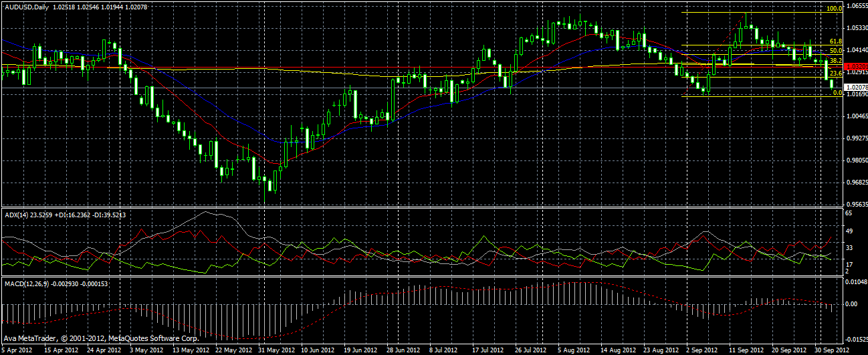Click the Fibonacci 38.2 level label
868x355 pixels.
coord(835,61)
